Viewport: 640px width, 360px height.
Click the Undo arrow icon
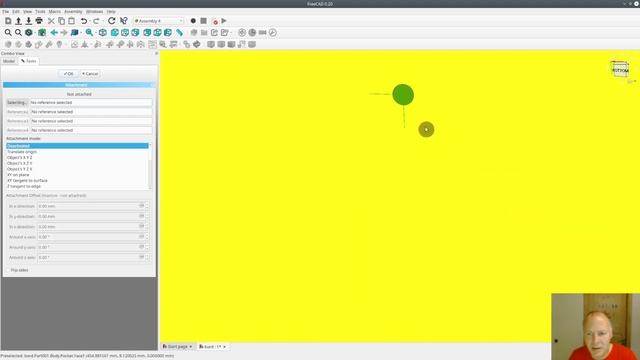pyautogui.click(x=84, y=21)
